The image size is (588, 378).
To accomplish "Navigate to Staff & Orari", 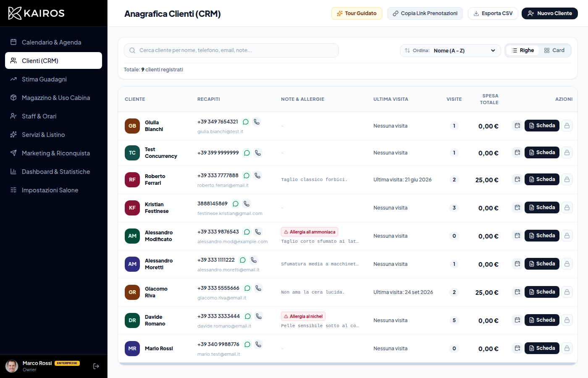I will pos(54,116).
